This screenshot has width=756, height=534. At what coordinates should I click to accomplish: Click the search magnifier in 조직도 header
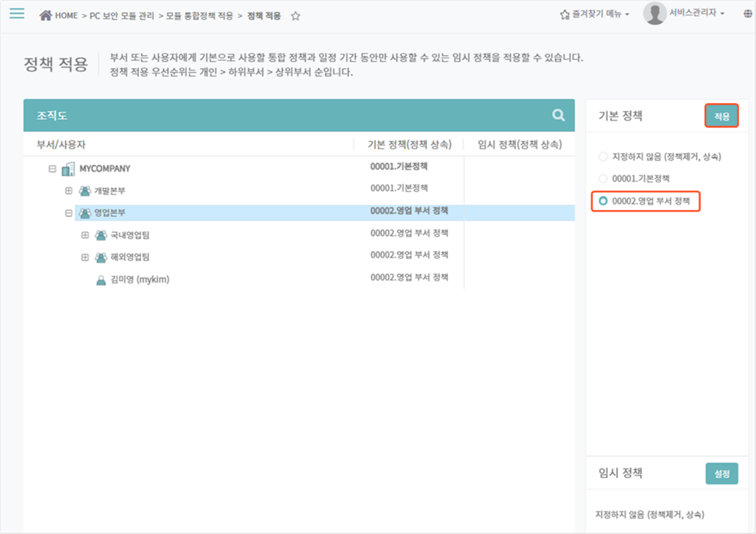click(558, 115)
